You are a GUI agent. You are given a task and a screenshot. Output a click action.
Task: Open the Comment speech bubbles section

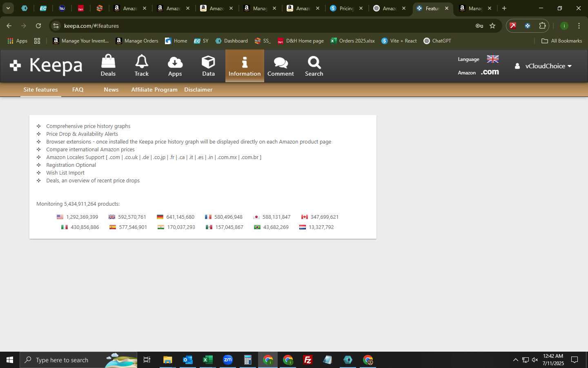point(281,66)
